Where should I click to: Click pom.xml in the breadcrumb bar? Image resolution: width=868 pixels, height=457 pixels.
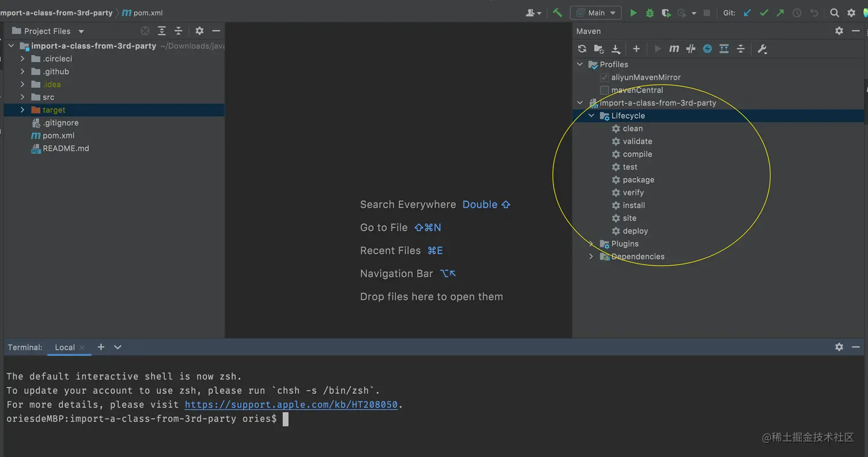click(142, 13)
